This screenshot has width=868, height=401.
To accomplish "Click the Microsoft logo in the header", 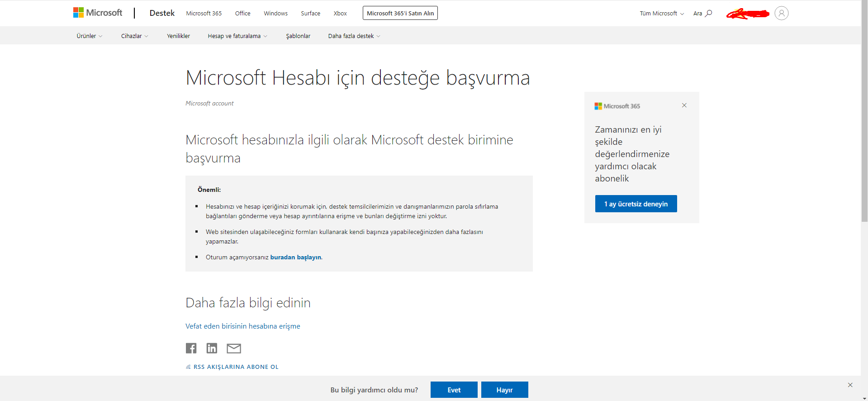I will point(98,13).
